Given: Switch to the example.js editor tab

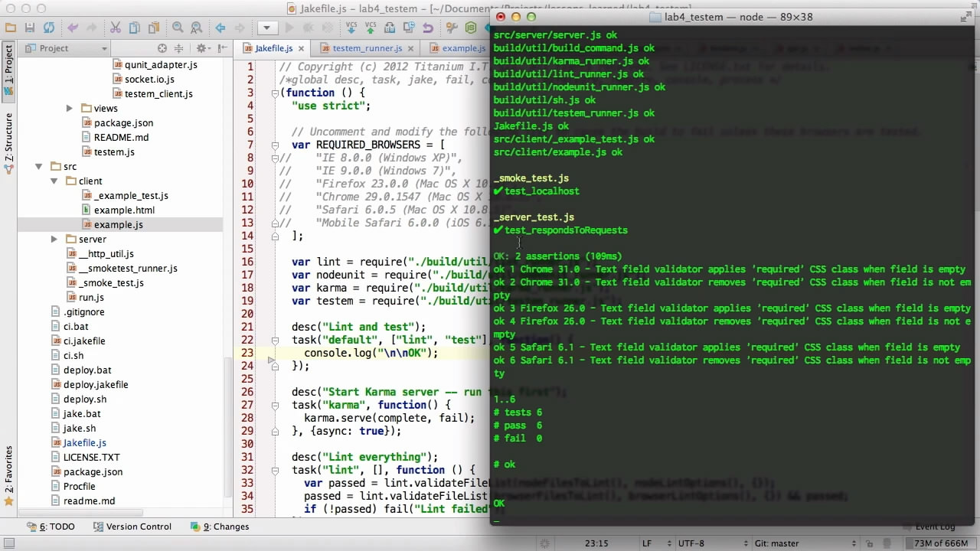Looking at the screenshot, I should (x=463, y=48).
